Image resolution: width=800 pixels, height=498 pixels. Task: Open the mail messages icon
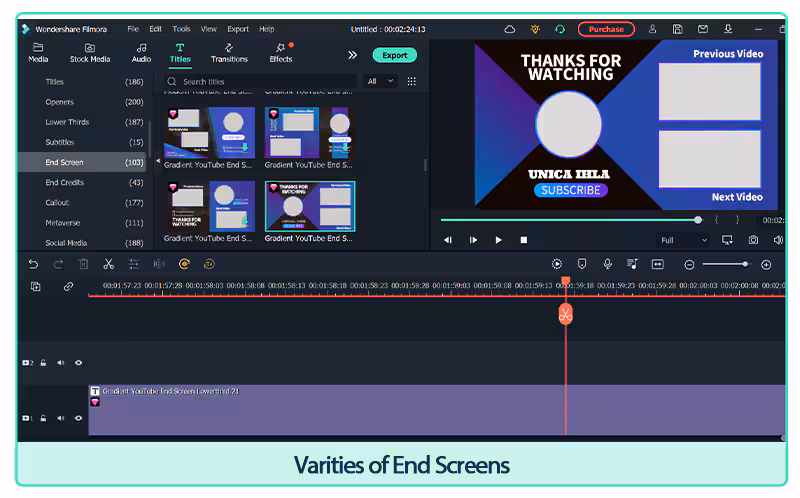703,29
